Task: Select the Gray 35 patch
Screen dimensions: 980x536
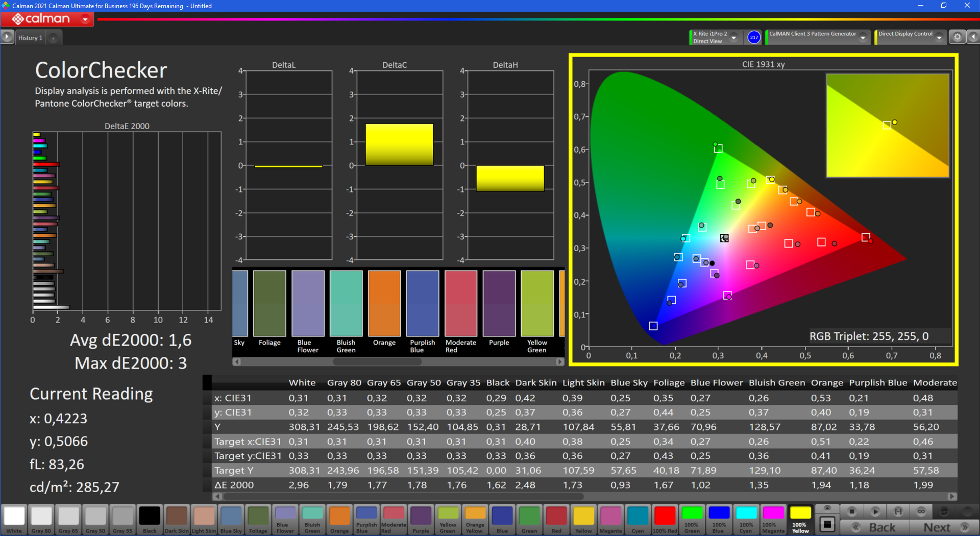Action: (122, 519)
